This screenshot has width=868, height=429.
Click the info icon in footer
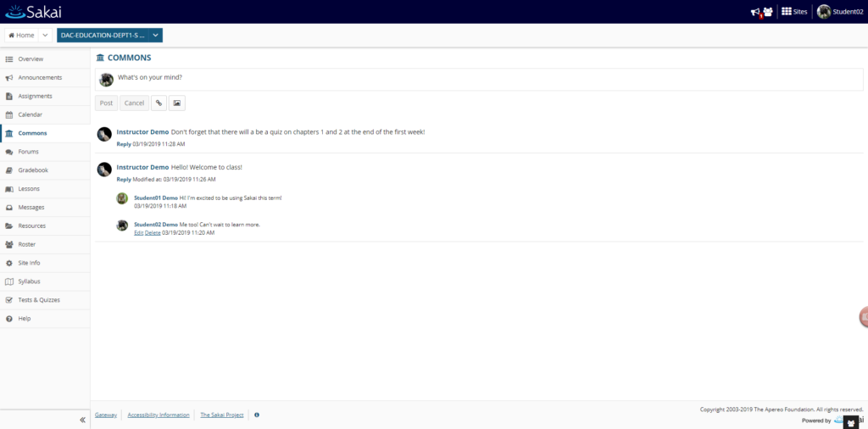pos(256,415)
